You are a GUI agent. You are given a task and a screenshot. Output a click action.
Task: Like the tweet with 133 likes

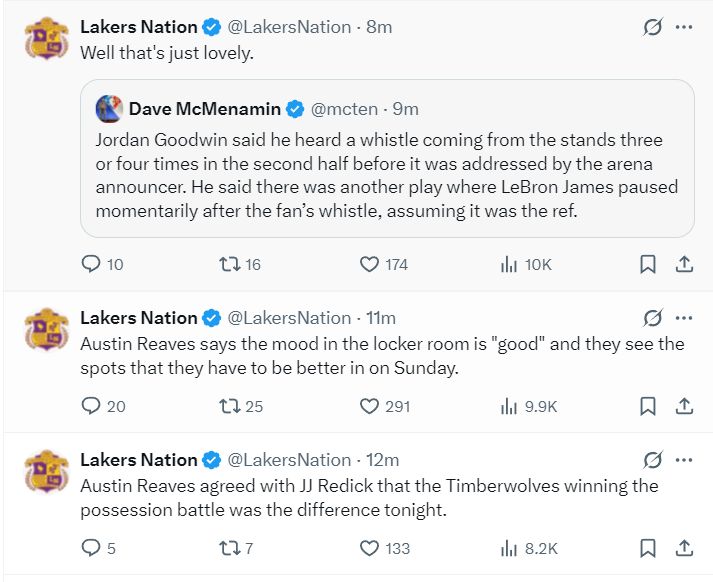(x=370, y=548)
